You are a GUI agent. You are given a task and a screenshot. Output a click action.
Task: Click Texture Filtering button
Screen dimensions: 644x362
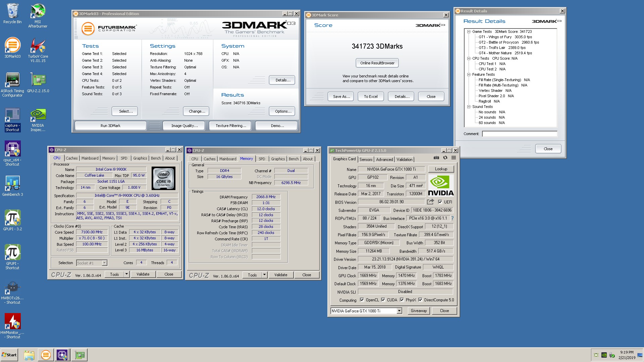point(231,126)
